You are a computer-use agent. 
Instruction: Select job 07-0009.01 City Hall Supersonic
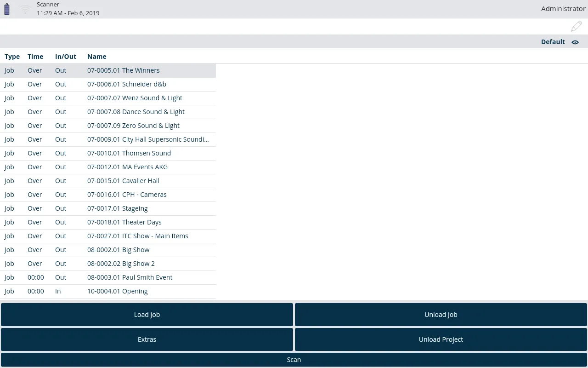(x=108, y=139)
